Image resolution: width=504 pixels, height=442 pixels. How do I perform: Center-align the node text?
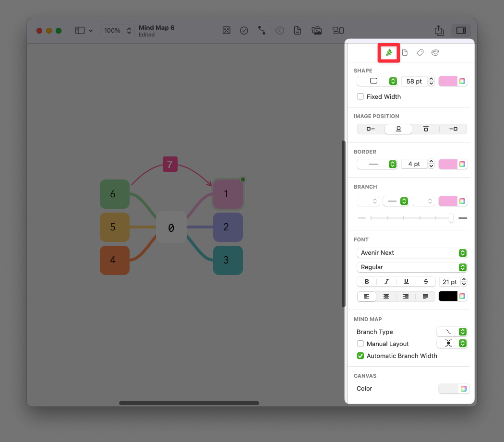click(386, 297)
